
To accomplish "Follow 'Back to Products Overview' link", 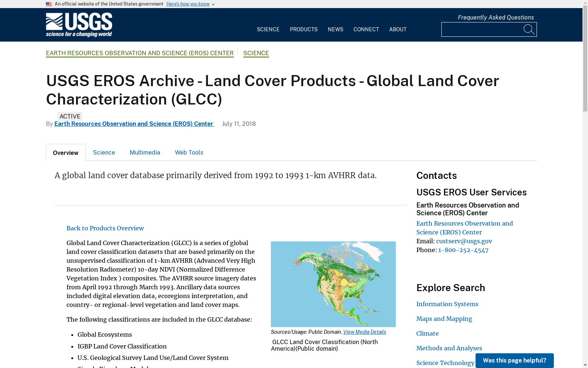I will point(105,228).
